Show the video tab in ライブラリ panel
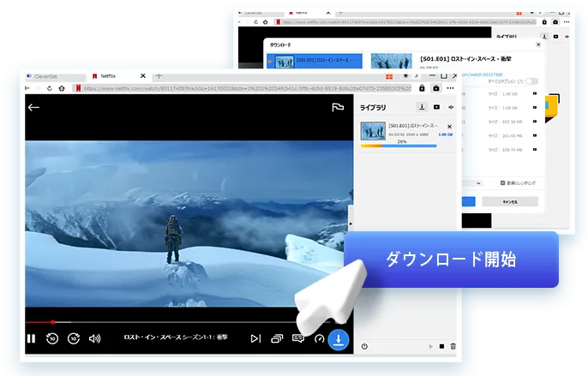The image size is (588, 376). tap(436, 107)
